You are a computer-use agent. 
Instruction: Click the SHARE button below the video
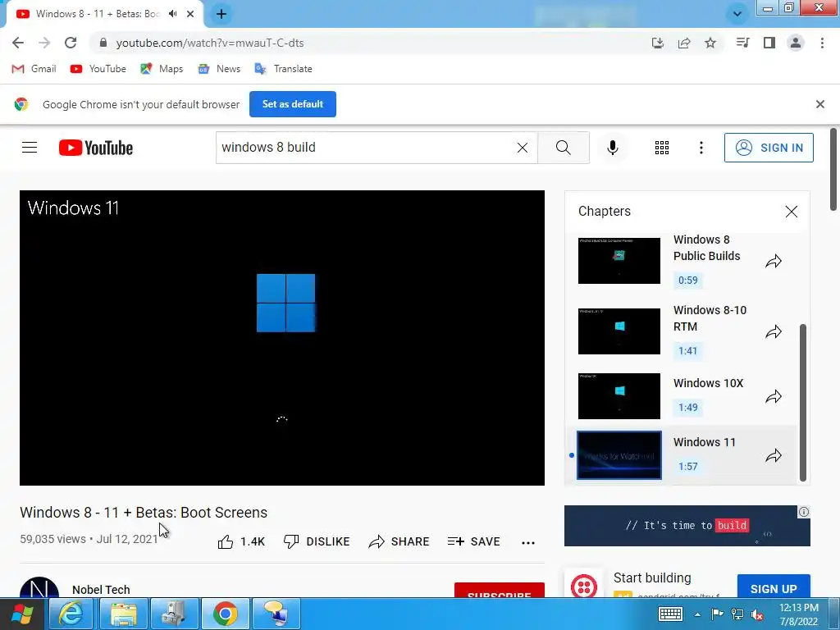point(399,541)
